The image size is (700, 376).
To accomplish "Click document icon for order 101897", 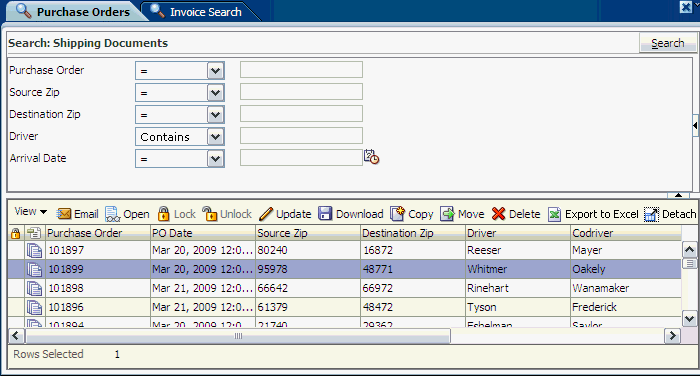I will (34, 251).
